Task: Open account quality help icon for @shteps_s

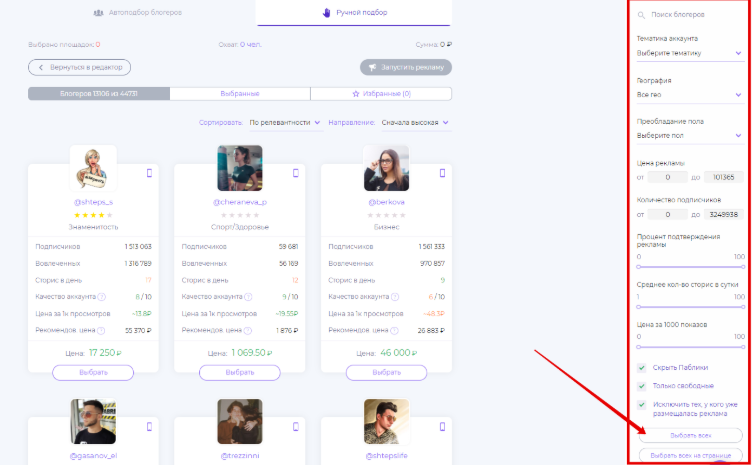Action: 102,297
